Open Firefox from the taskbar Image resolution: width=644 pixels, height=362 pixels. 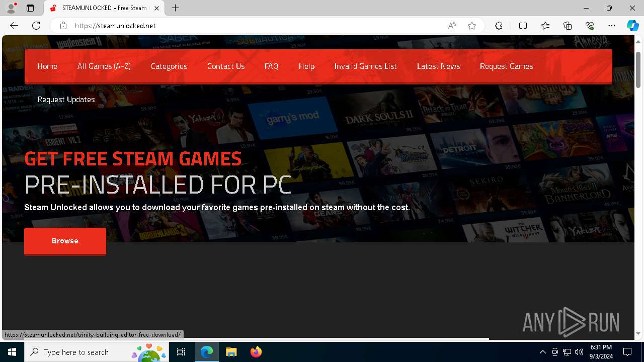click(x=256, y=352)
